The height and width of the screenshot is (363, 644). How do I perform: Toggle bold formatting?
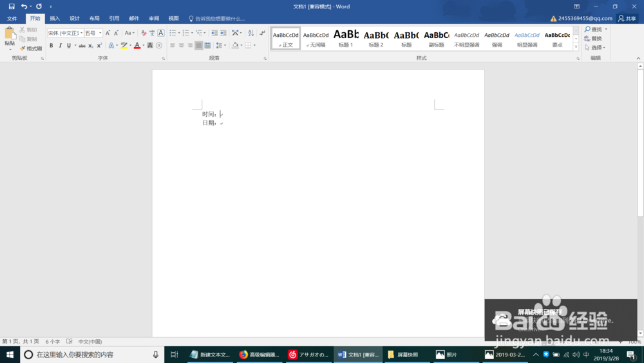[x=52, y=45]
